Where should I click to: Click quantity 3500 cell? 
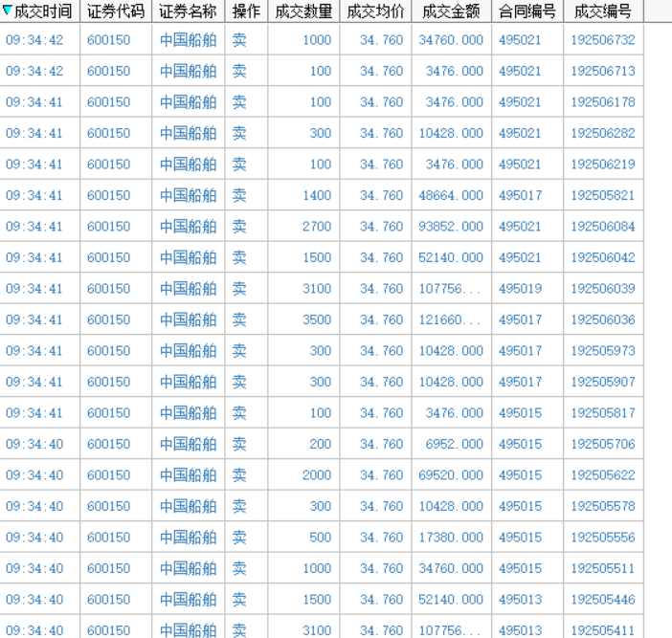(317, 319)
